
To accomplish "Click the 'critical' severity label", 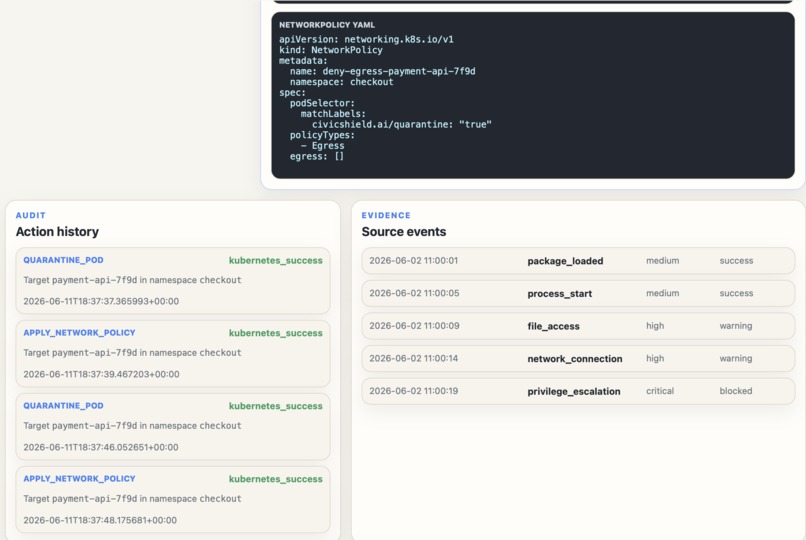I will point(660,391).
